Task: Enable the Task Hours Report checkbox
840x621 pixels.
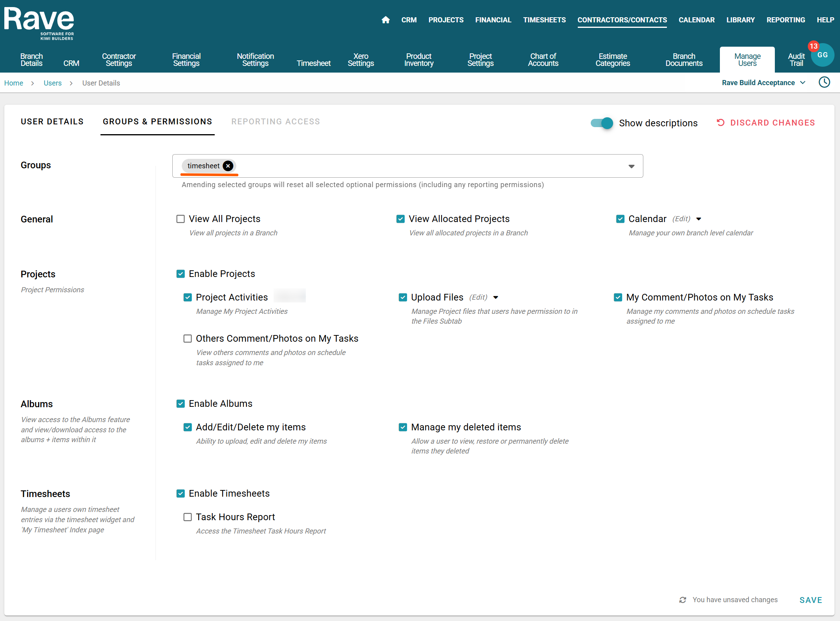Action: [188, 517]
